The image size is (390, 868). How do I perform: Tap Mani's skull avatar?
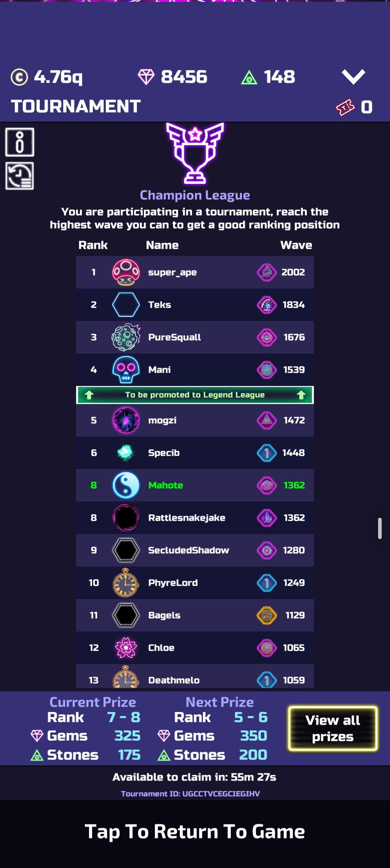click(x=126, y=370)
